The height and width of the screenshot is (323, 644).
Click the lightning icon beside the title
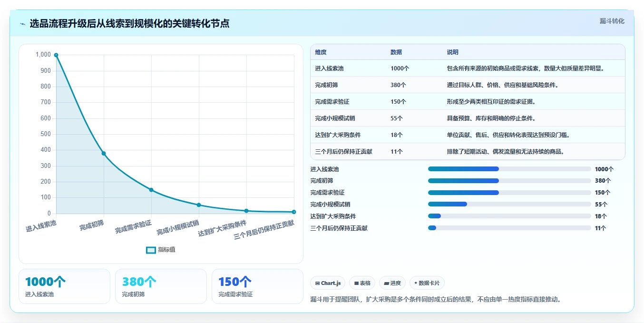click(x=23, y=24)
